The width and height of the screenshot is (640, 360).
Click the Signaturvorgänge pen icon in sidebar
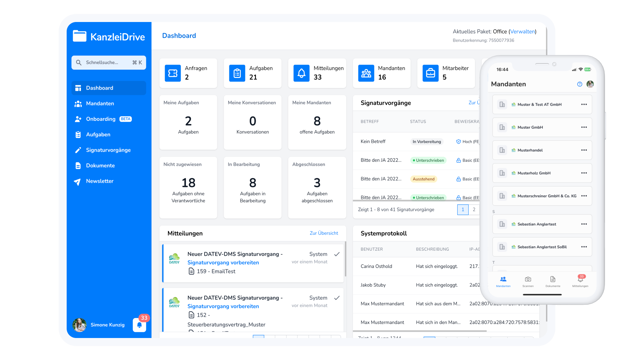78,150
